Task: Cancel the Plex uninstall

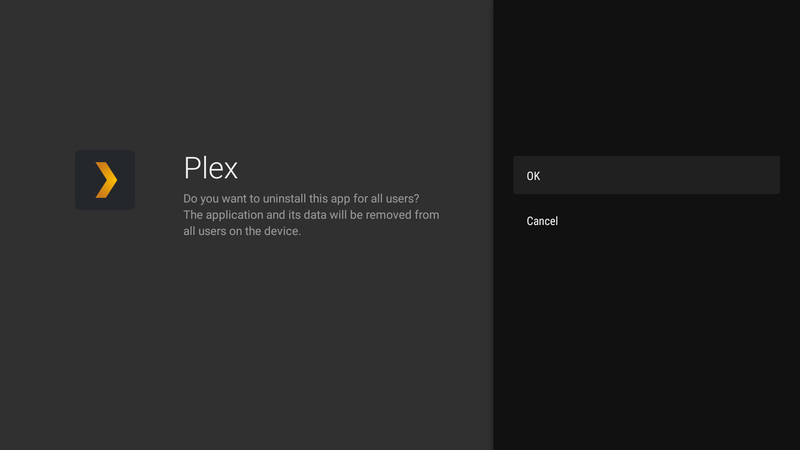Action: [646, 221]
